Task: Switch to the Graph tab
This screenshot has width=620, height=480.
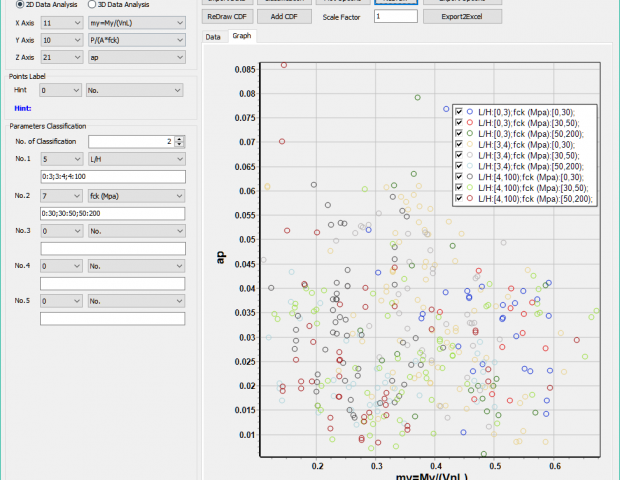Action: 241,36
